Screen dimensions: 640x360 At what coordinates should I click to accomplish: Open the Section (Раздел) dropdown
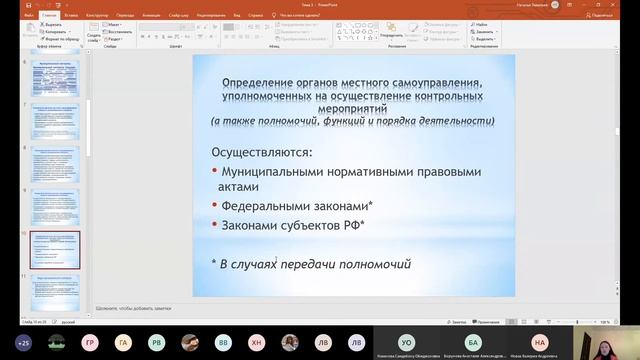click(x=113, y=39)
